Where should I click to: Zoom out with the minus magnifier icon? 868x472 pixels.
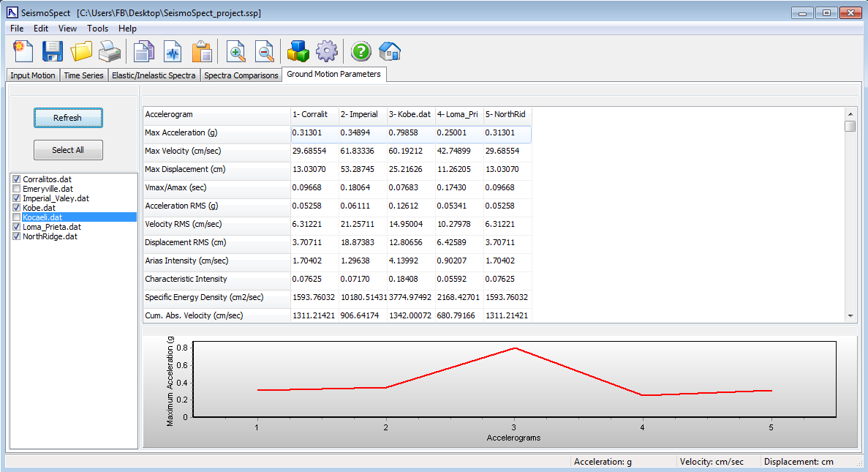(264, 51)
